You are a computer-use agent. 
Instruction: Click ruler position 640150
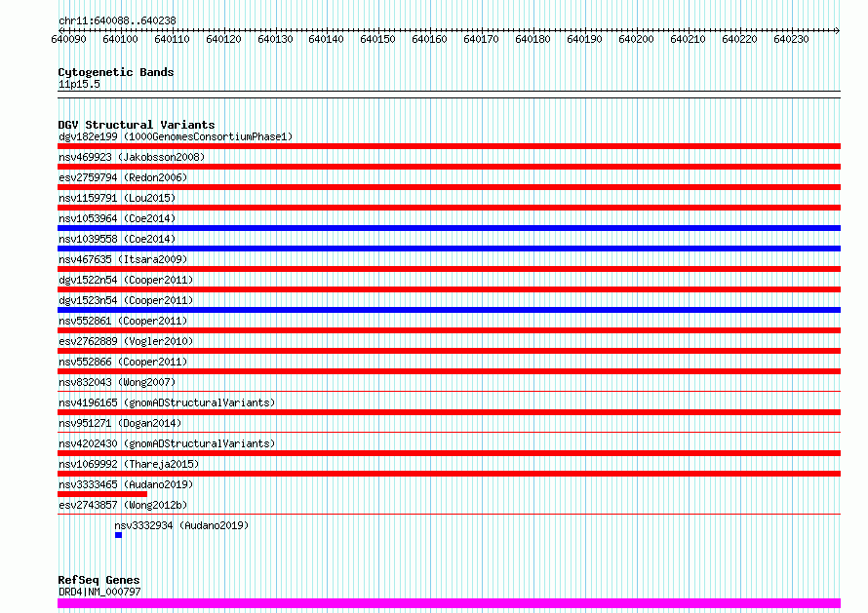[377, 39]
